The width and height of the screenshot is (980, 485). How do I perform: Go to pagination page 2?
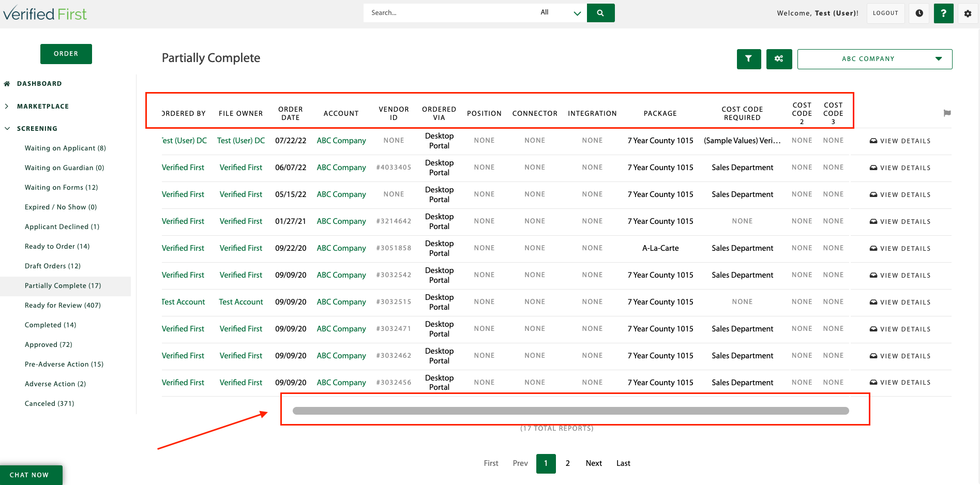568,463
